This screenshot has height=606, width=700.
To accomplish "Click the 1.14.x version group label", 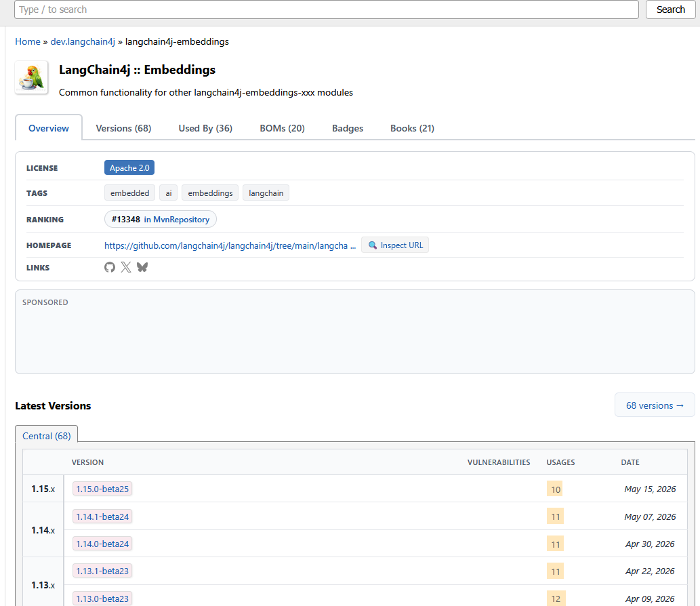I will click(43, 530).
